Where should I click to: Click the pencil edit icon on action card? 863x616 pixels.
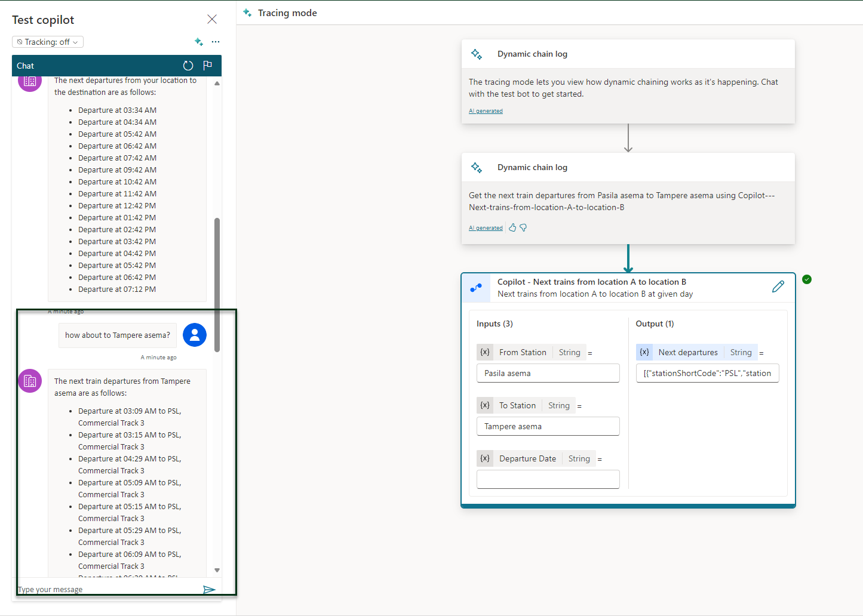tap(778, 287)
